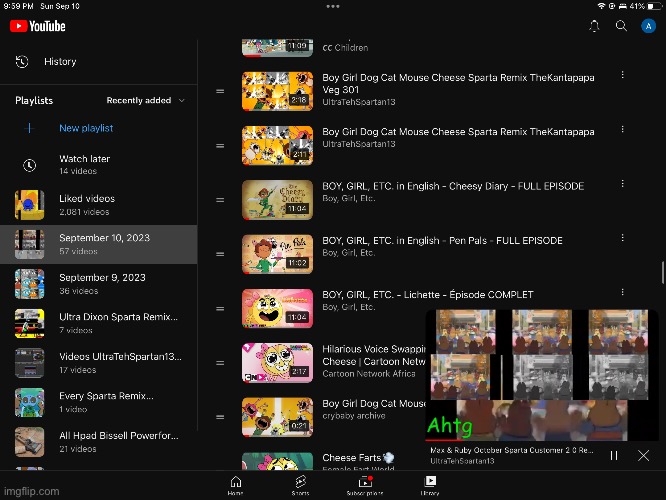Open options for the 2:11 TheKantapapa remix video
The height and width of the screenshot is (500, 666).
pos(622,129)
